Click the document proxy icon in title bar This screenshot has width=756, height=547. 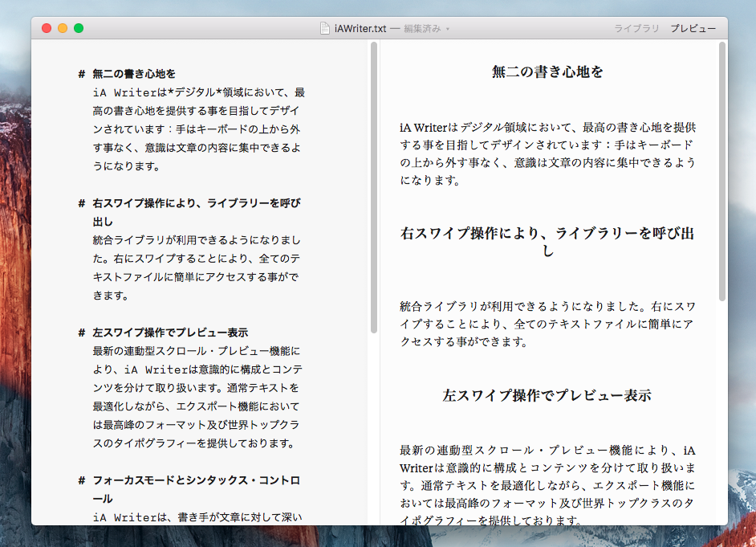pyautogui.click(x=325, y=28)
